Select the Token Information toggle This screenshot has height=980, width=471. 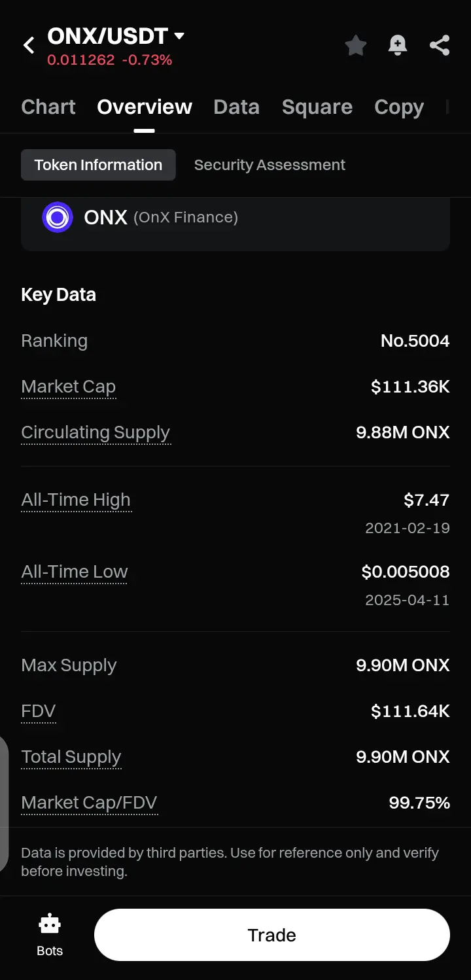click(98, 165)
